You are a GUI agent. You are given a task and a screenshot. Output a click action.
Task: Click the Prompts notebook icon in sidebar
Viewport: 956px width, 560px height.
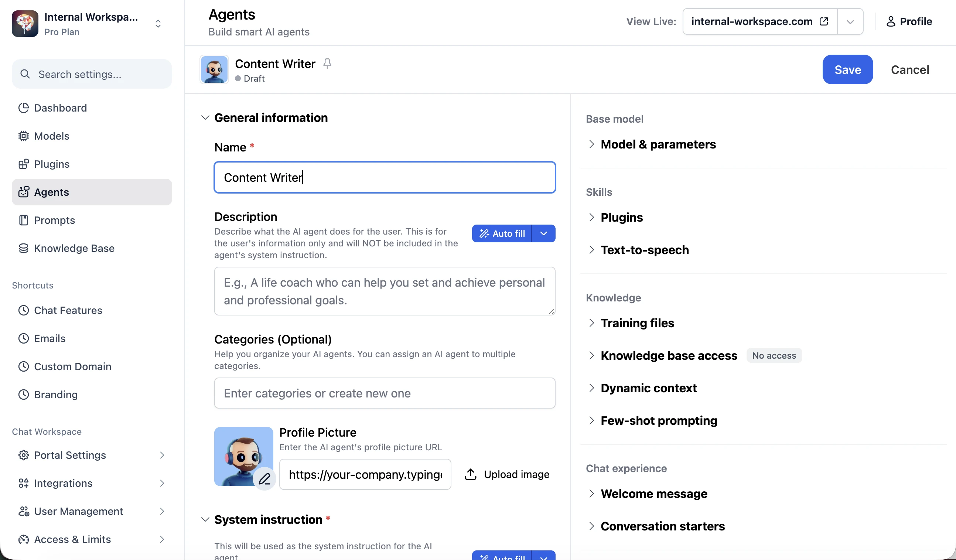click(24, 220)
